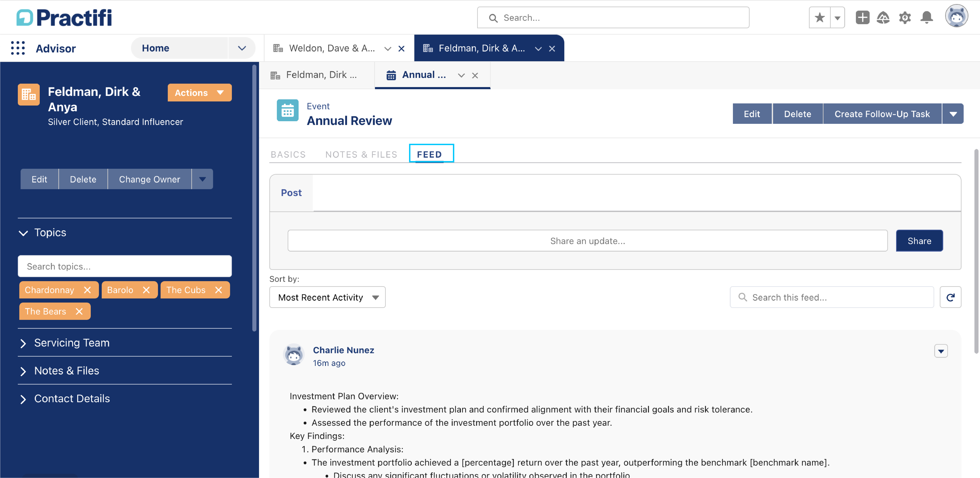Screen dimensions: 980x478
Task: Open more actions next to Create Follow-Up Task
Action: point(953,114)
